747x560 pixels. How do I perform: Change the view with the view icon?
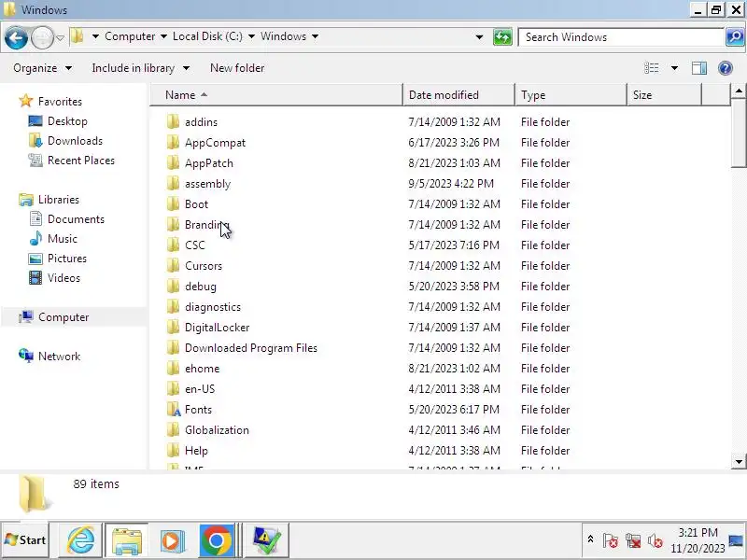(x=651, y=68)
